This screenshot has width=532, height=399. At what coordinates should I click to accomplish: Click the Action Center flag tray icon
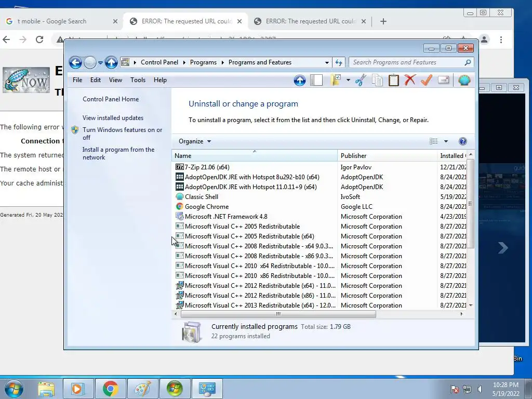(x=454, y=389)
